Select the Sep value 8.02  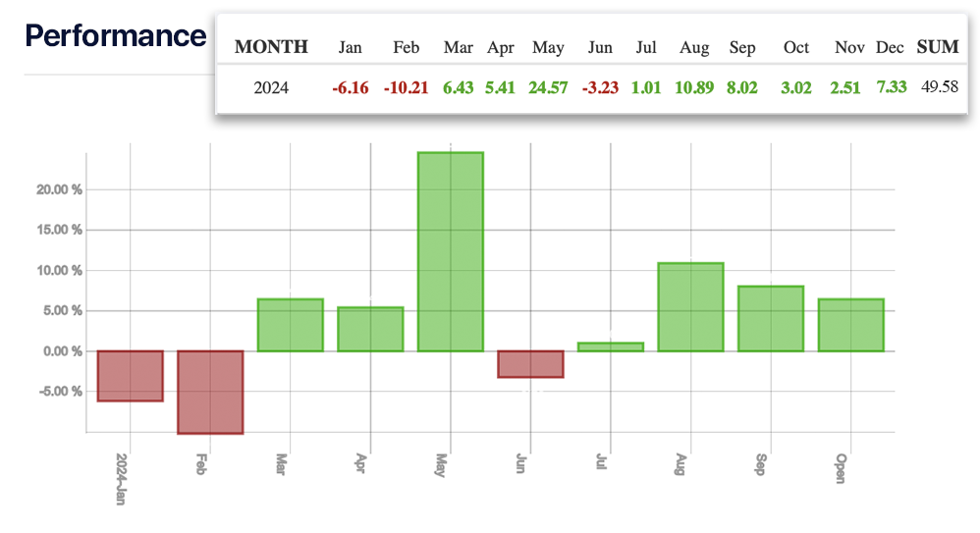[742, 87]
